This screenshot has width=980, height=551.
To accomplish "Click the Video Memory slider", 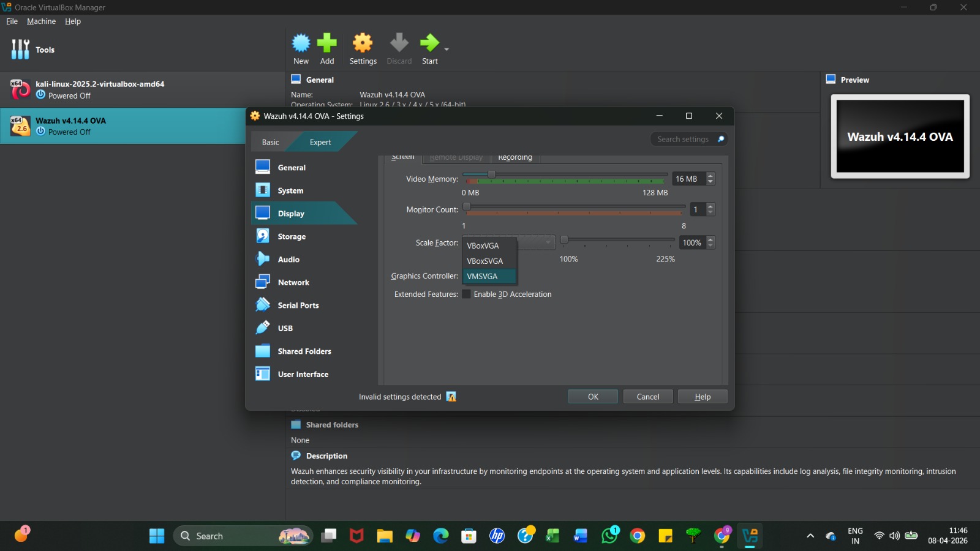I will (565, 176).
